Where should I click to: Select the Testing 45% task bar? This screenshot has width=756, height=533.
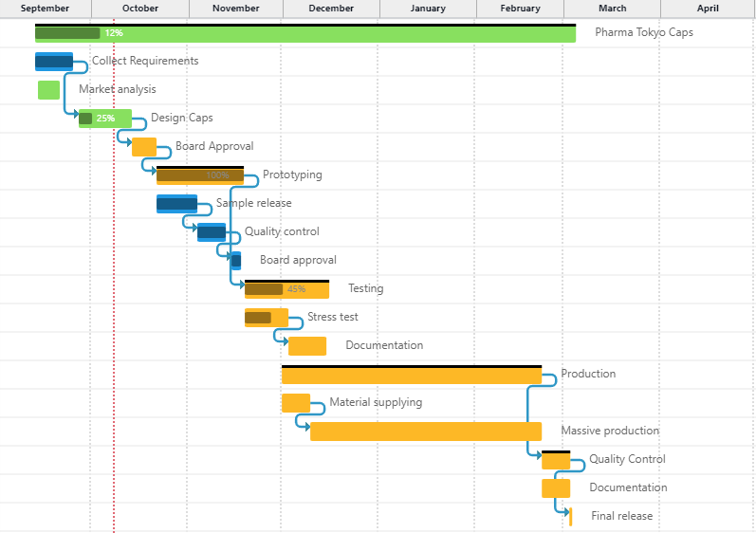tap(286, 289)
